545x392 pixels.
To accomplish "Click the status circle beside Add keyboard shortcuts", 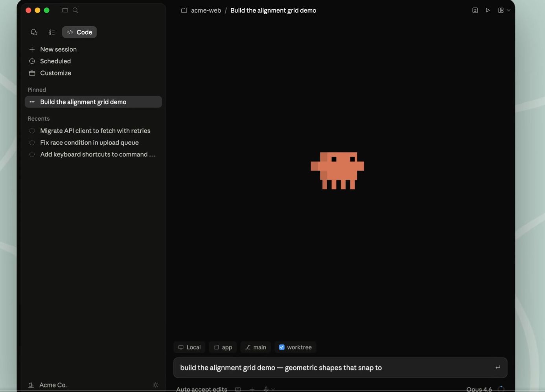I will [32, 154].
